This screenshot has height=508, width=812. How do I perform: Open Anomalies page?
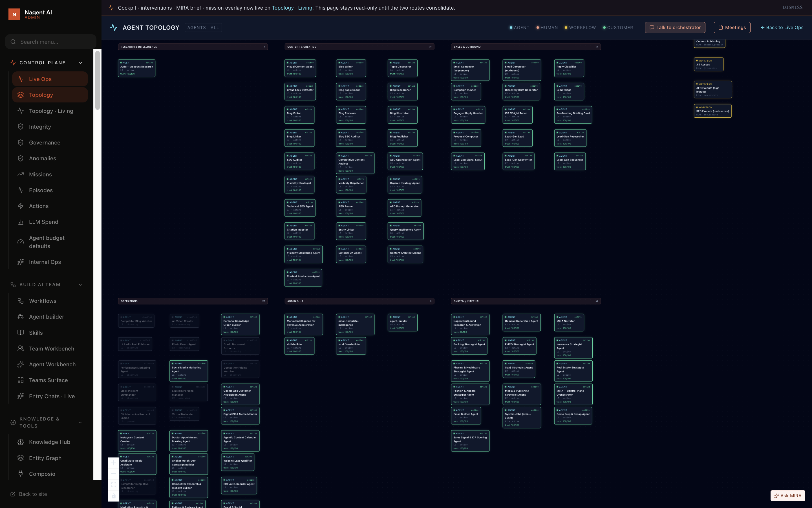[50, 158]
